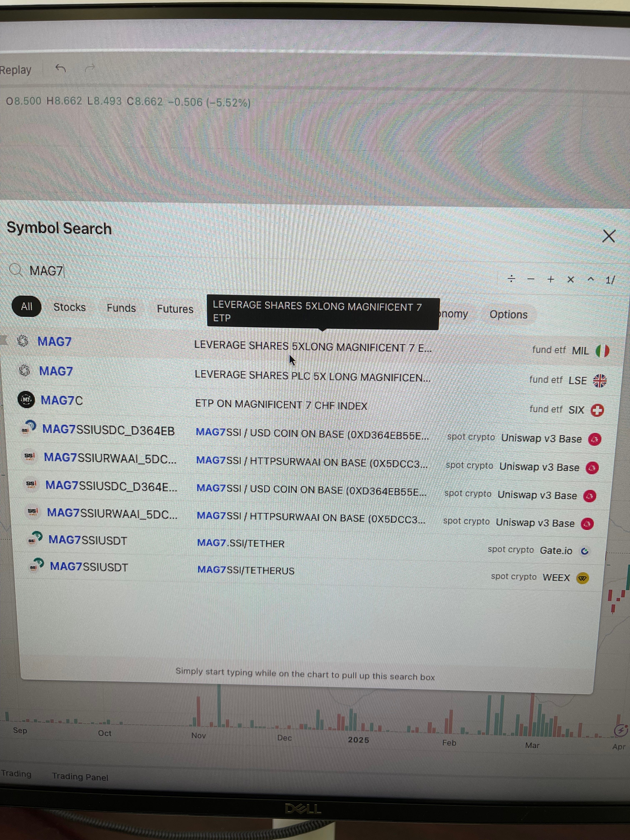The image size is (630, 840).
Task: Click the UK flag LSE icon
Action: coord(600,380)
